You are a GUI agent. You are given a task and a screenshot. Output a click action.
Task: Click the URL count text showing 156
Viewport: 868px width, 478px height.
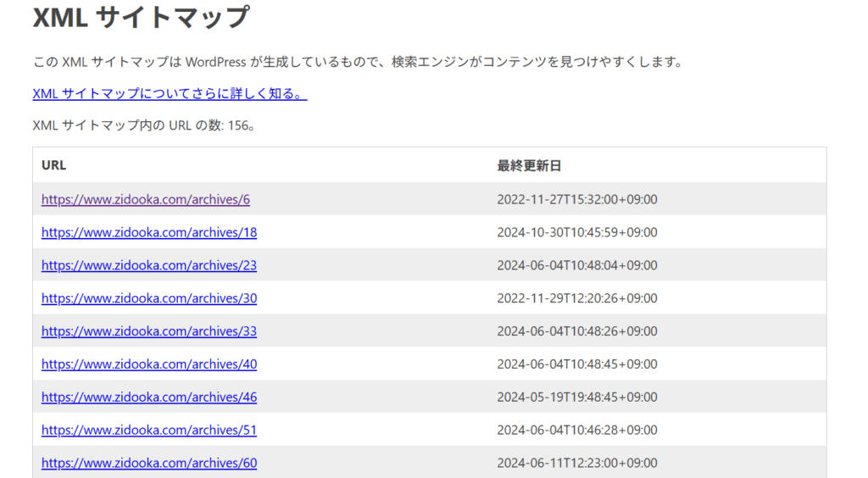[x=144, y=126]
